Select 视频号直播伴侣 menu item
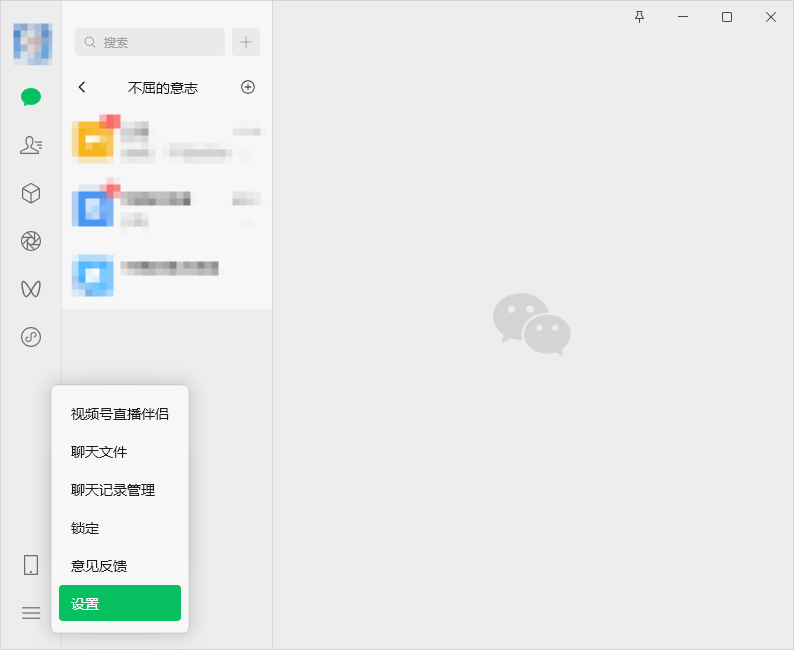Screen dimensions: 794x650 point(120,414)
